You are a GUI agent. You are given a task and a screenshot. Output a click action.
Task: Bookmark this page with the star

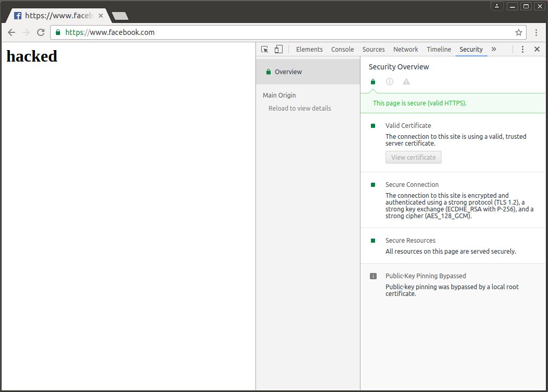[519, 32]
